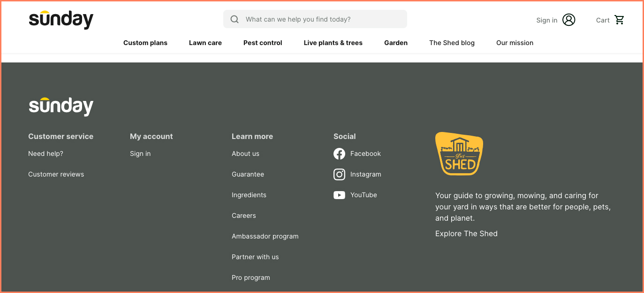Open the user account profile icon
644x293 pixels.
[569, 20]
